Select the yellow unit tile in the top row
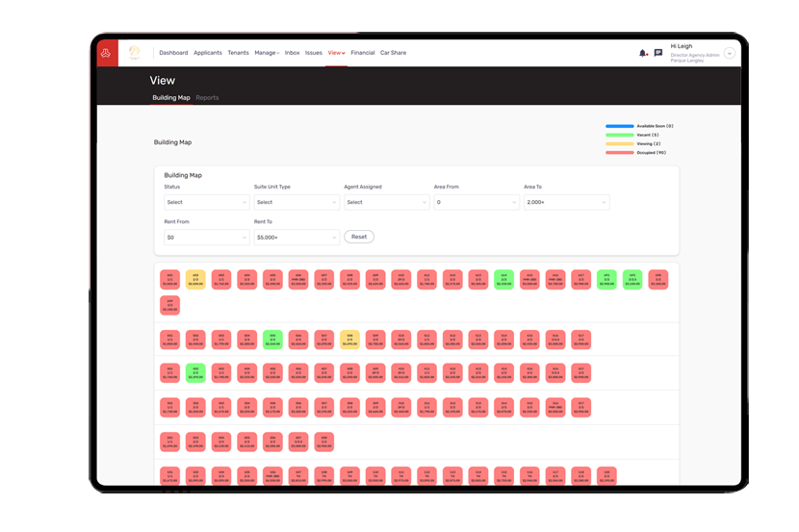This screenshot has height=532, width=799. [x=195, y=280]
